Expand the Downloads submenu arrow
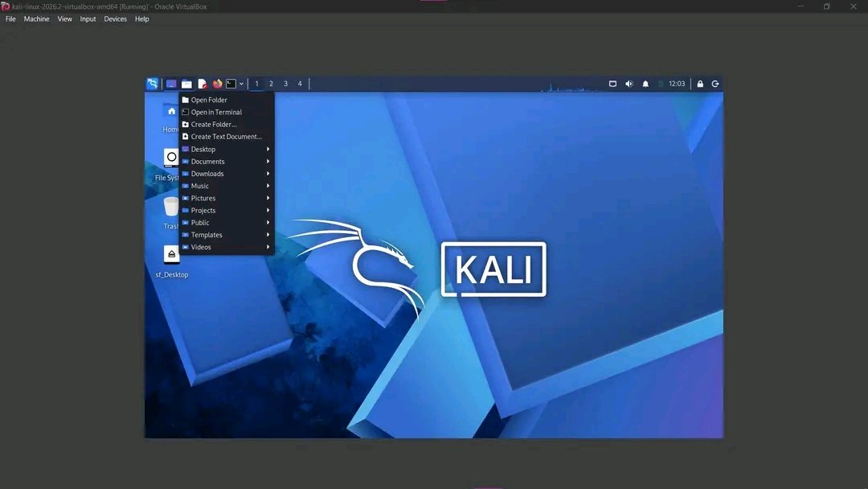Screen dimensions: 868x489 [268, 174]
